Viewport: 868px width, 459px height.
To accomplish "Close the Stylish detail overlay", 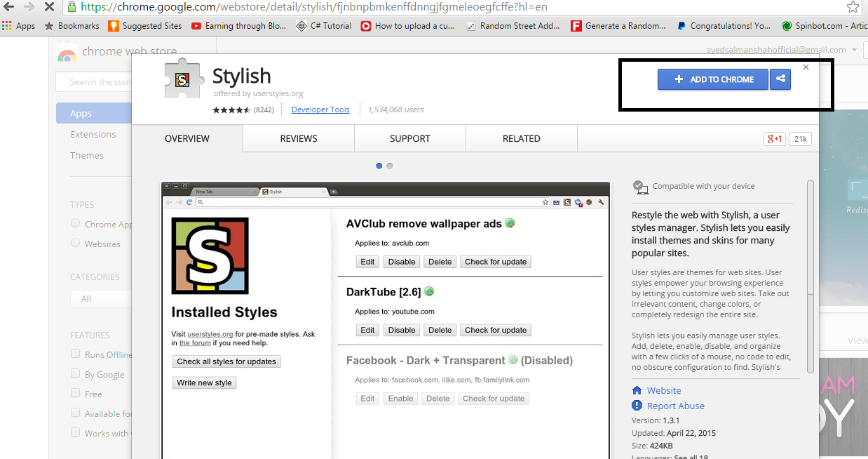I will click(806, 67).
